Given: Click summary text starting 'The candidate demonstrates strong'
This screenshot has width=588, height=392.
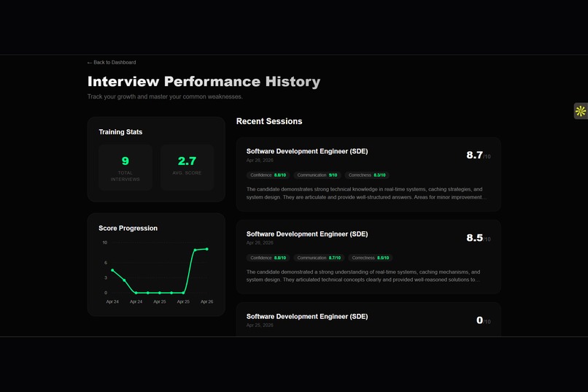Looking at the screenshot, I should [x=366, y=193].
